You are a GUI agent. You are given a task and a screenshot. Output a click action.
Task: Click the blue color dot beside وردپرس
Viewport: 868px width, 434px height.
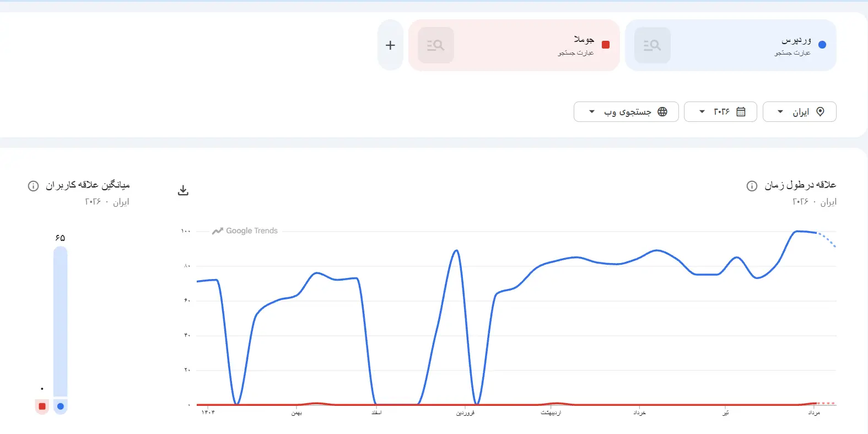click(x=822, y=45)
